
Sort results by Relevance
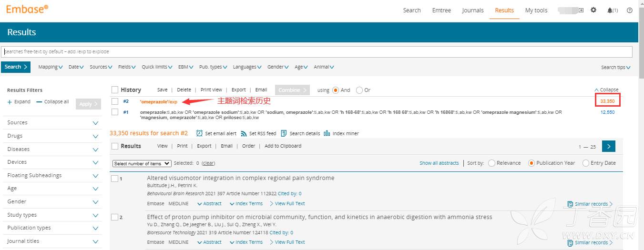pos(492,163)
